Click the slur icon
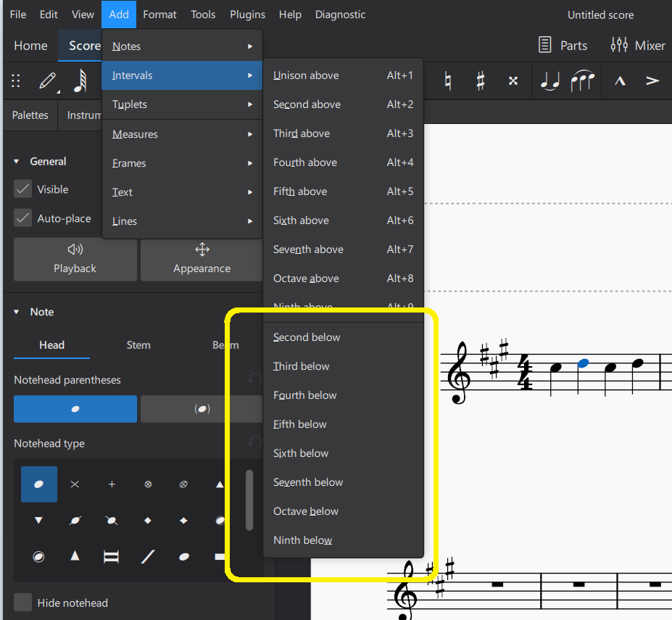 tap(582, 80)
